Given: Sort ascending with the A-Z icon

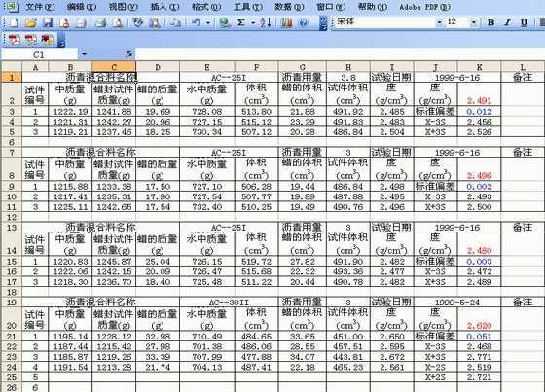Looking at the screenshot, I should click(265, 23).
